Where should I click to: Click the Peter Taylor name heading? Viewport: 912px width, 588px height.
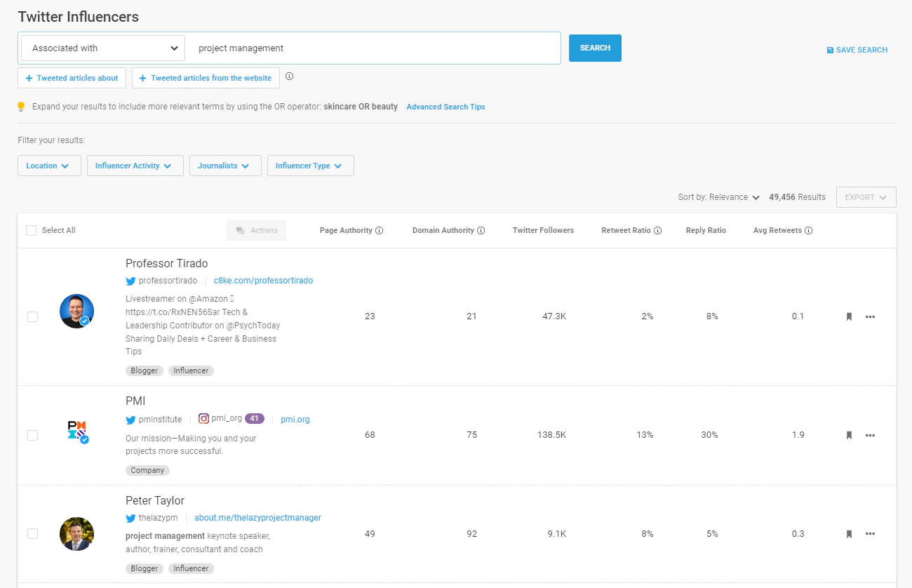tap(155, 501)
